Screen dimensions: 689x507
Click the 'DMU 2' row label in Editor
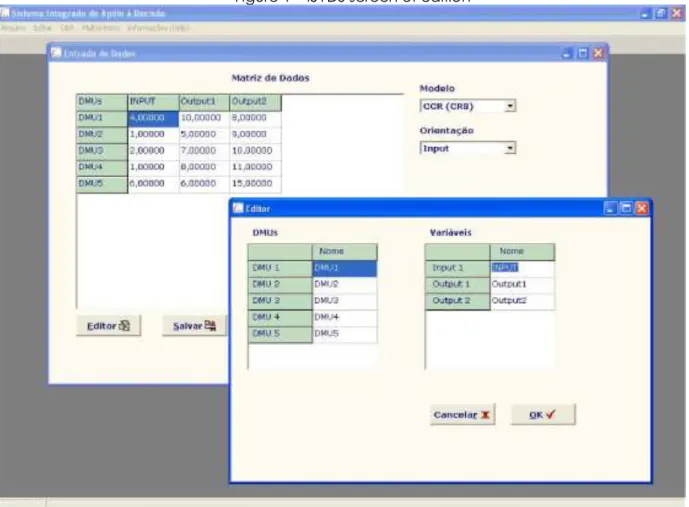[280, 285]
